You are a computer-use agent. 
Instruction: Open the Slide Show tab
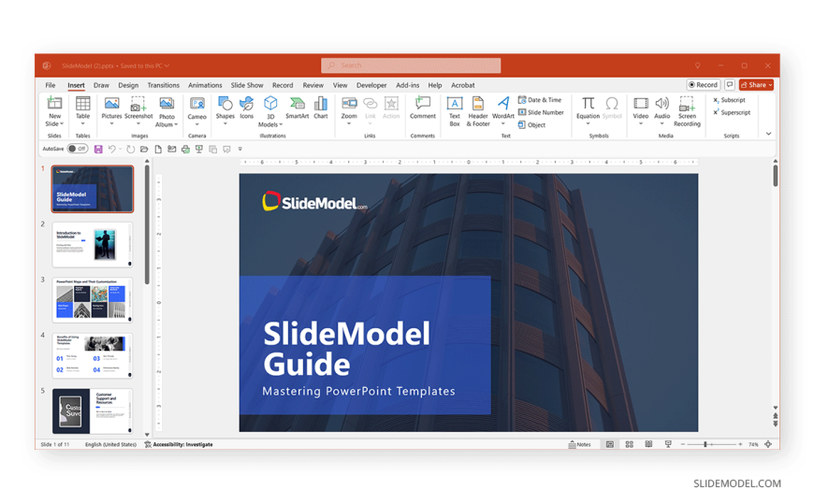[x=247, y=85]
